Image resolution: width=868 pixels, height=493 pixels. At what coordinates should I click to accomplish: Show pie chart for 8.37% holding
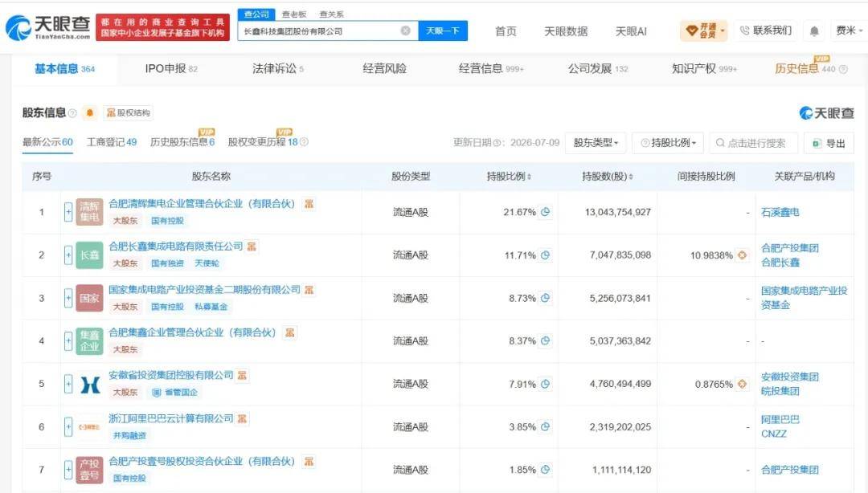tap(545, 340)
